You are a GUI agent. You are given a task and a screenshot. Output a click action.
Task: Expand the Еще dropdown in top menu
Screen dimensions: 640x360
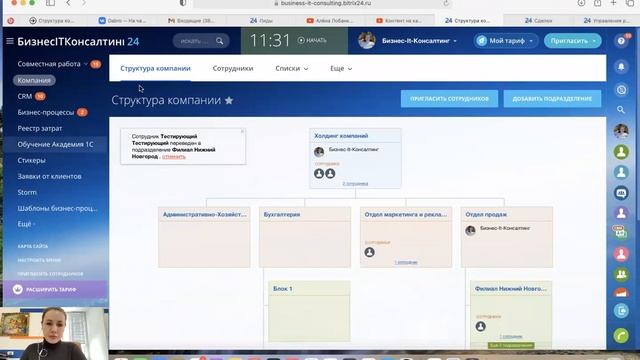(341, 69)
